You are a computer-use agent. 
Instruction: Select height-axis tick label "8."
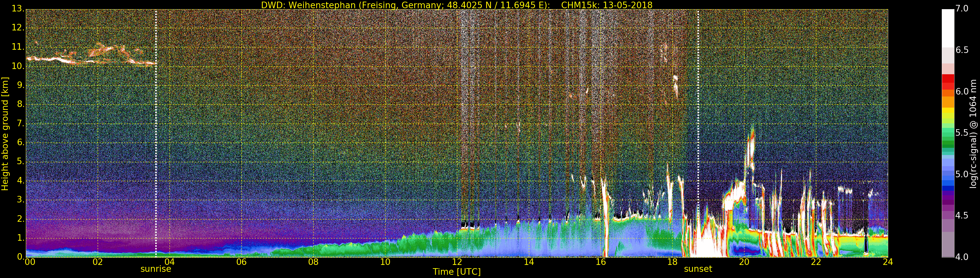tap(21, 104)
